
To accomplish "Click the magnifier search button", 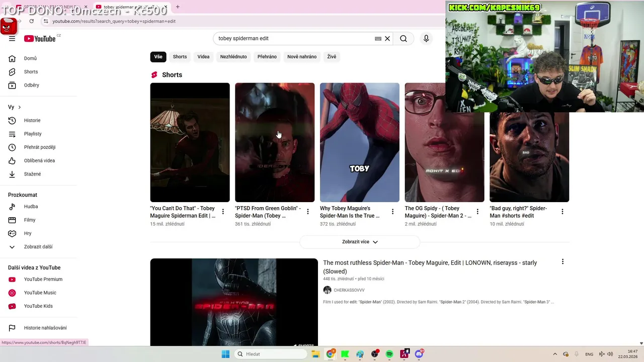I will [404, 39].
